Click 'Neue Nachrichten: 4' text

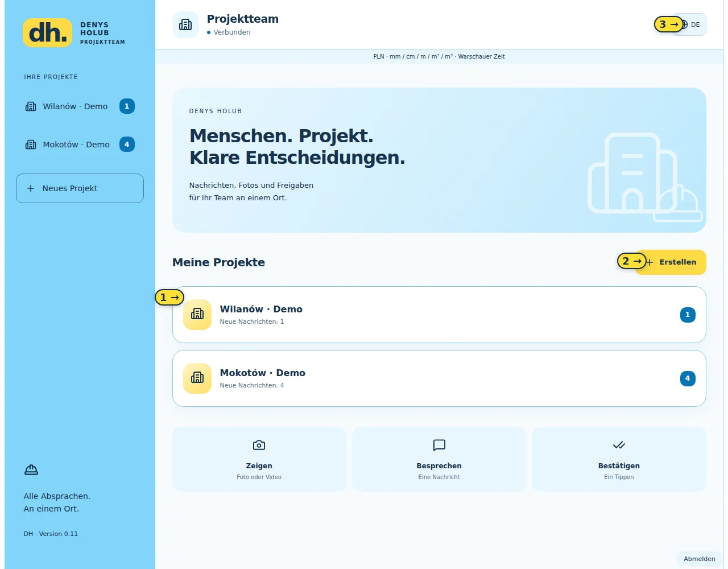pyautogui.click(x=252, y=385)
